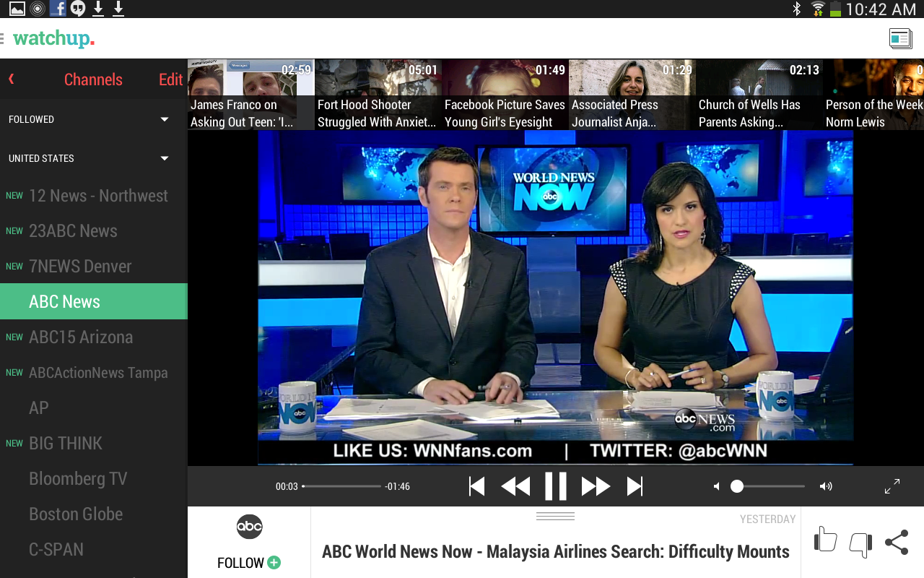Tap the Wi-Fi status icon
Viewport: 924px width, 578px height.
pyautogui.click(x=818, y=9)
